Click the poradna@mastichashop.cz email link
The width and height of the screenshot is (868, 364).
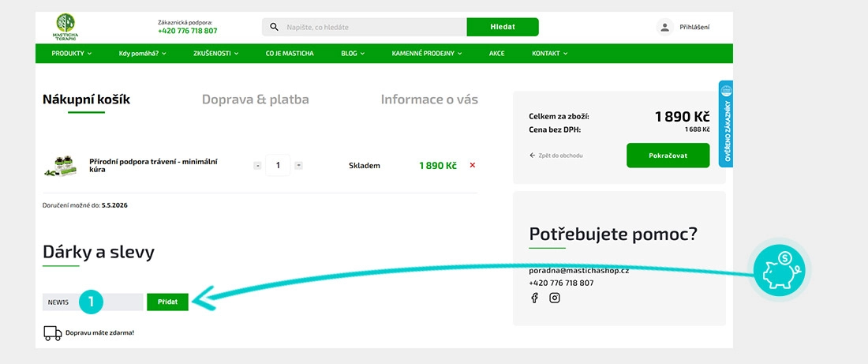click(x=578, y=271)
